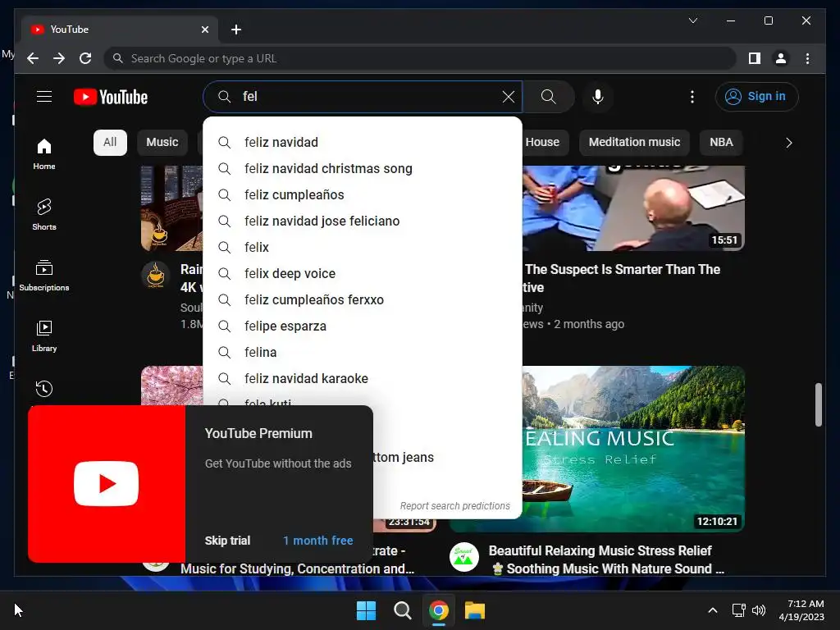Open the Suspect Is Smarter video thumbnail
Screen dimensions: 840x630
(x=633, y=208)
